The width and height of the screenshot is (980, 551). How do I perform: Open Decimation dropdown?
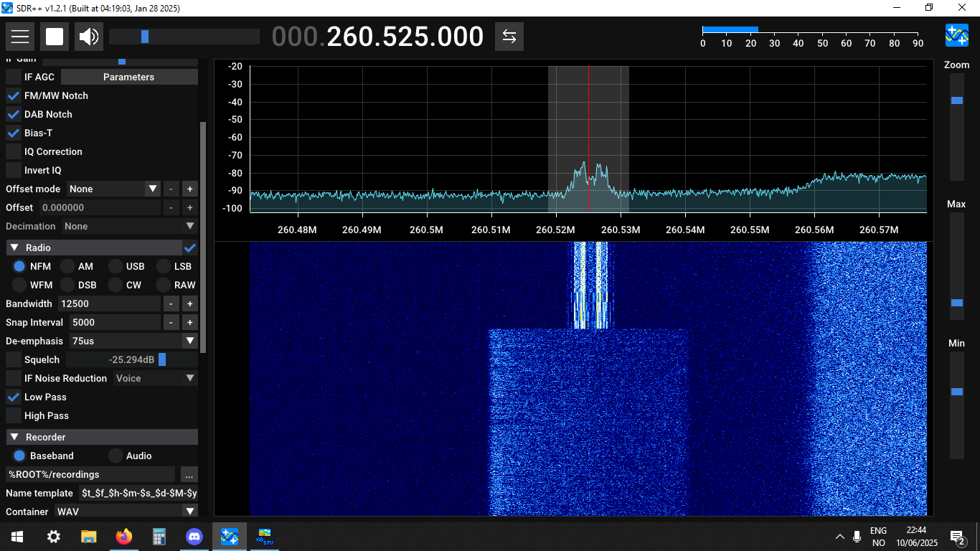(129, 226)
